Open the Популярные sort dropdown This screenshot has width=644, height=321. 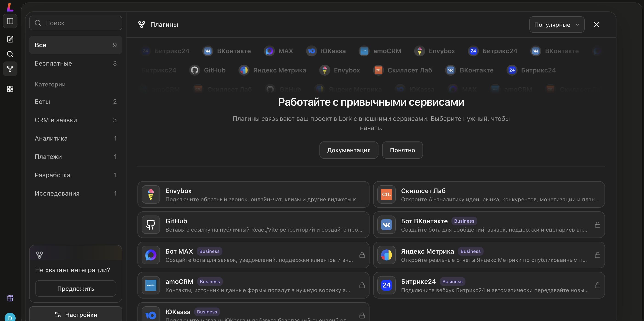tap(557, 25)
